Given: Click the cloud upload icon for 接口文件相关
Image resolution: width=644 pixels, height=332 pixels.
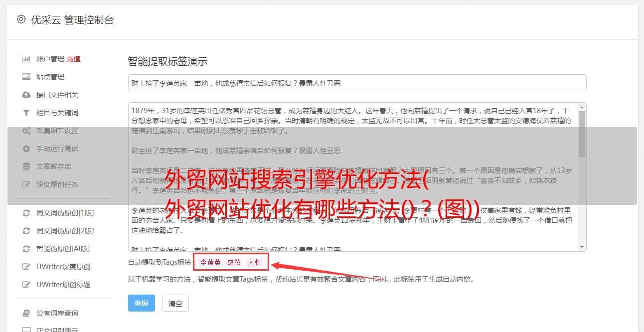Looking at the screenshot, I should click(26, 95).
